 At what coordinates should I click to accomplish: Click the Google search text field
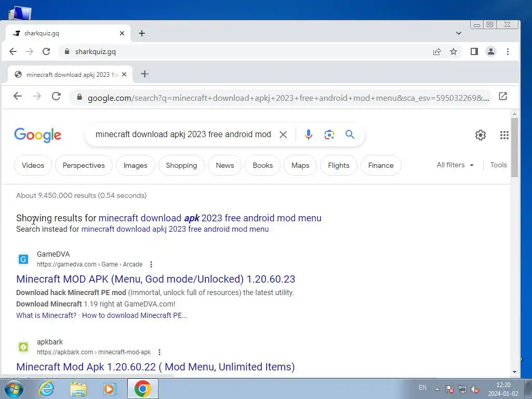point(183,135)
